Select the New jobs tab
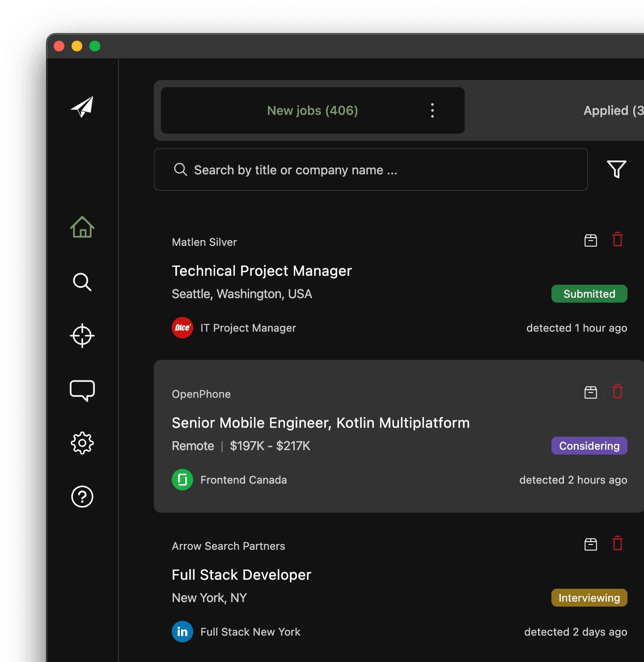This screenshot has height=662, width=644. coord(312,110)
